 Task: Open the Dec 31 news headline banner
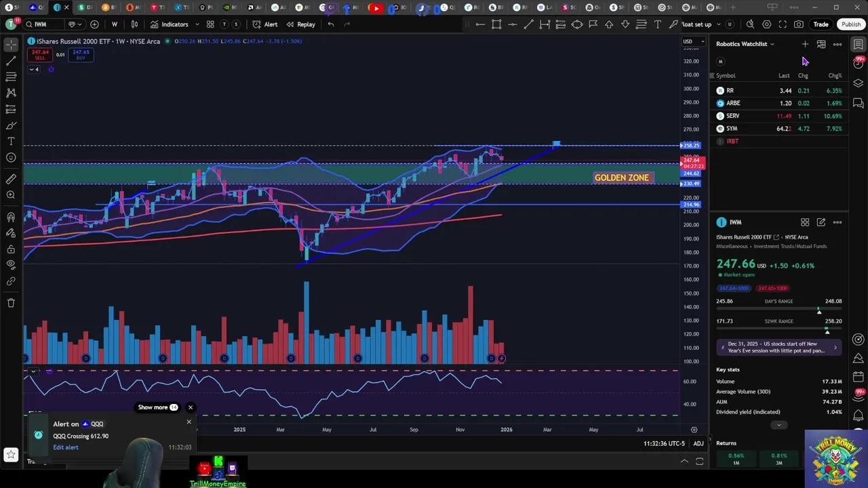pyautogui.click(x=778, y=347)
